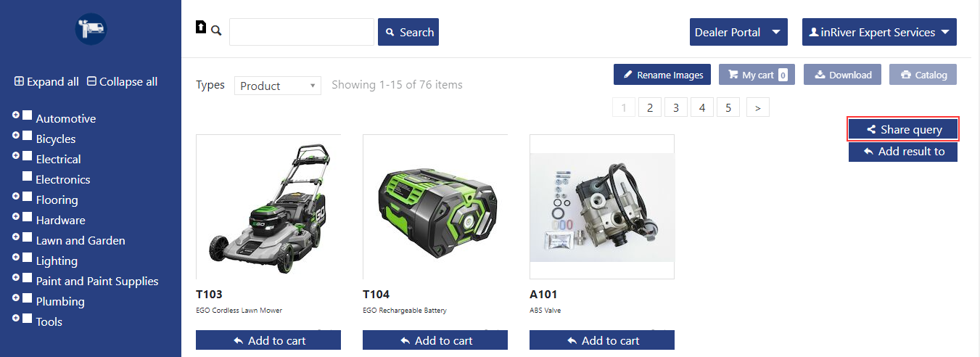
Task: Click the magnifier icon left of the search box
Action: point(216,30)
